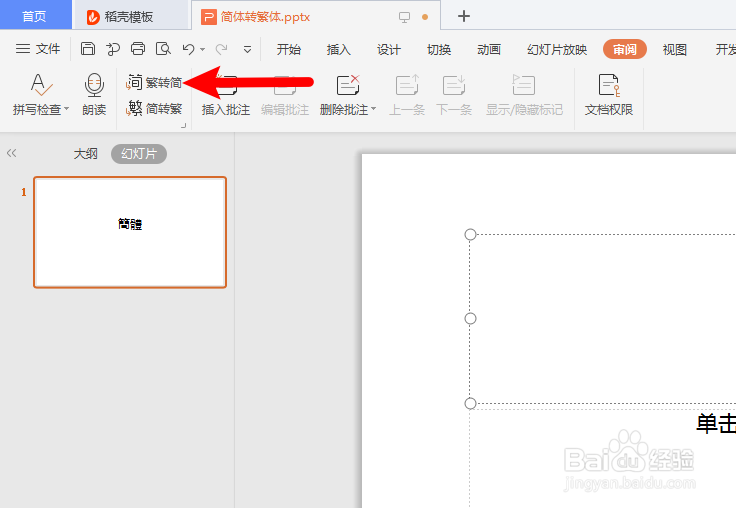
Task: Click the bottom-left handle of title placeholder
Action: [x=470, y=403]
